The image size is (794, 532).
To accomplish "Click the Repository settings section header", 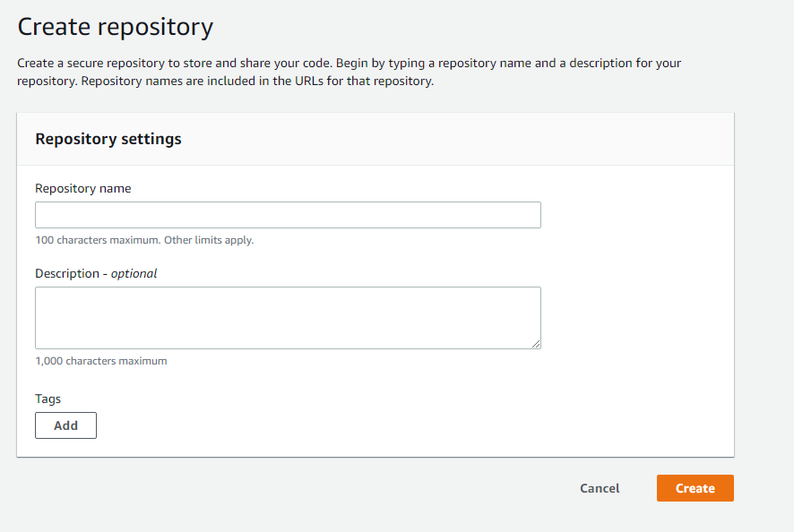I will (108, 139).
